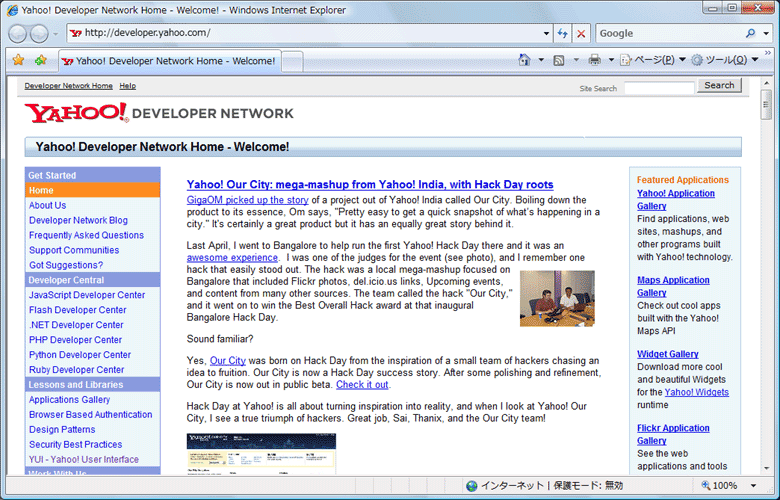The height and width of the screenshot is (500, 780).
Task: Click the Print icon
Action: [x=594, y=60]
